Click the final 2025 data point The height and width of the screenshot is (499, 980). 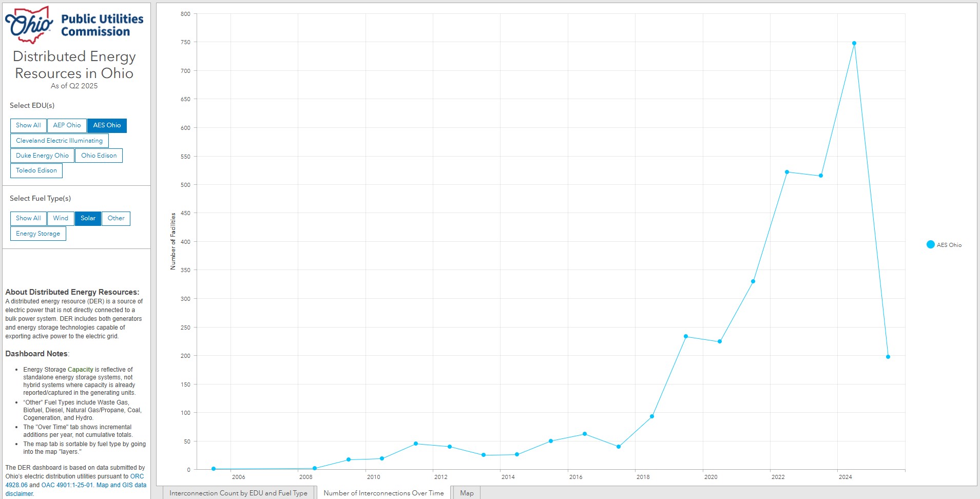(888, 357)
